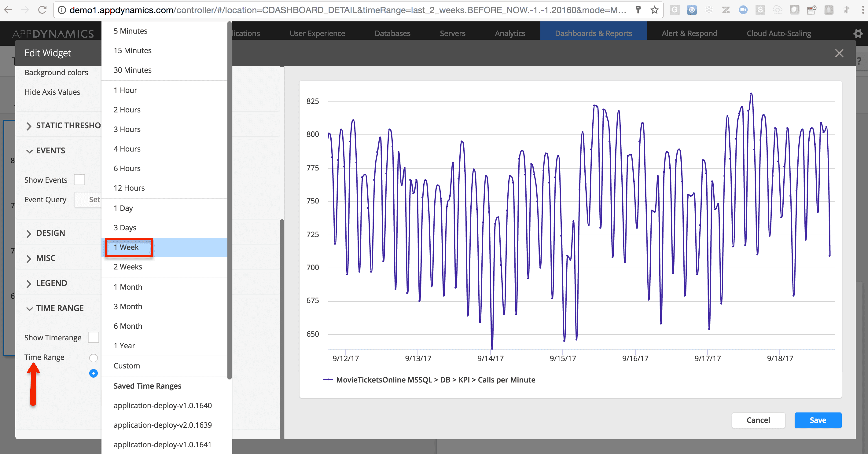Expand the LEGEND section
This screenshot has height=454, width=868.
click(x=51, y=283)
